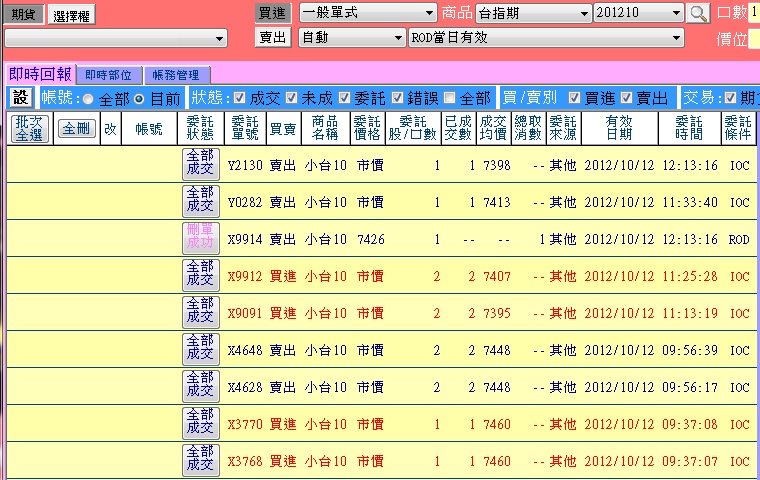Select the 全部 account radio button
This screenshot has height=480, width=760.
[88, 99]
